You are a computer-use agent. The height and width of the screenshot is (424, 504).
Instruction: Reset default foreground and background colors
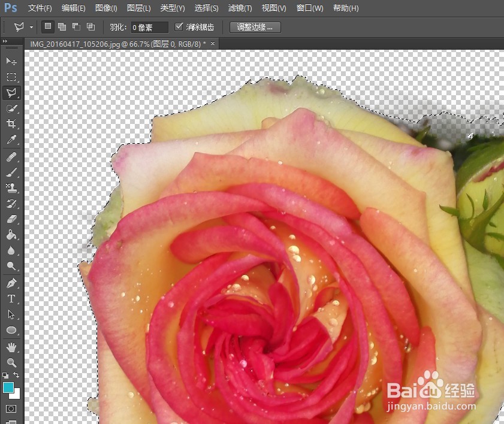point(5,375)
